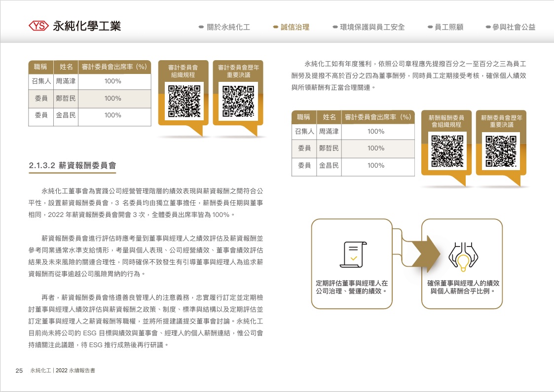This screenshot has width=554, height=392.
Task: Click 審計委員會出席率 header in left table
Action: pos(114,67)
